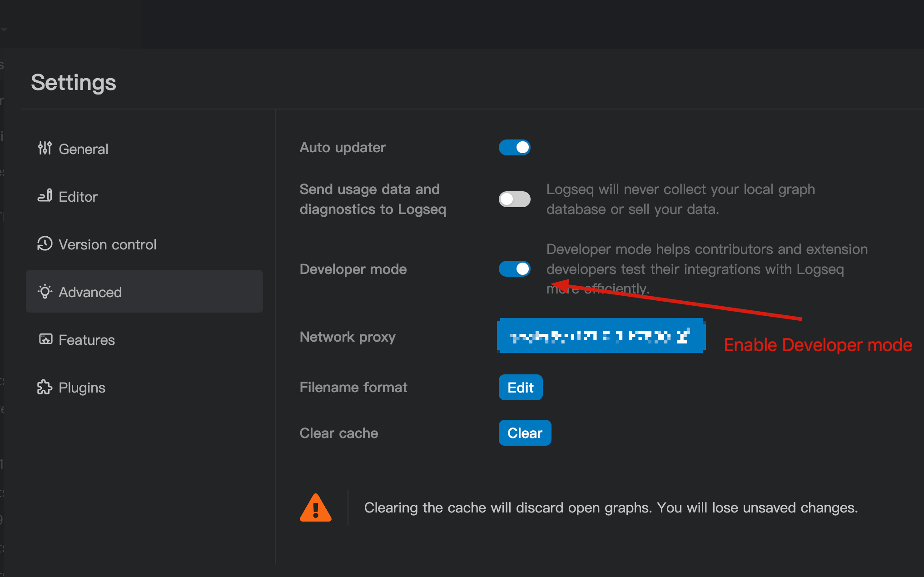Screen dimensions: 924x577
Task: Select the Version control tab
Action: [x=108, y=244]
